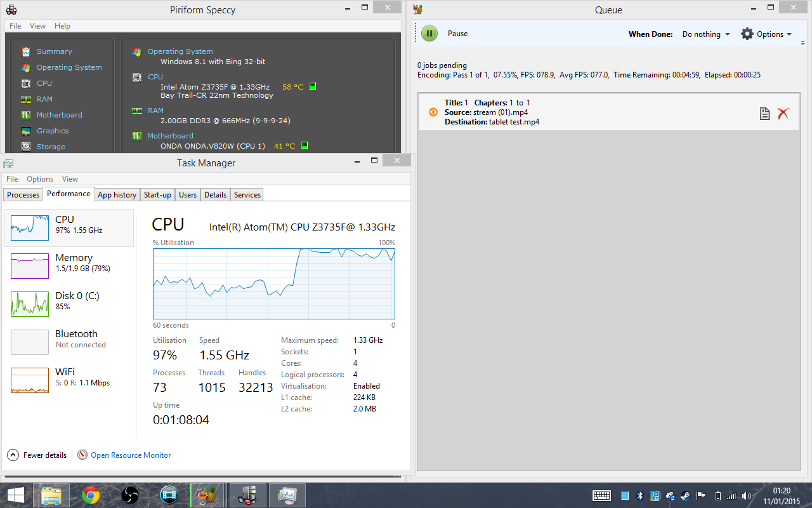The height and width of the screenshot is (508, 812).
Task: Click the Task Manager title bar icon
Action: point(9,163)
